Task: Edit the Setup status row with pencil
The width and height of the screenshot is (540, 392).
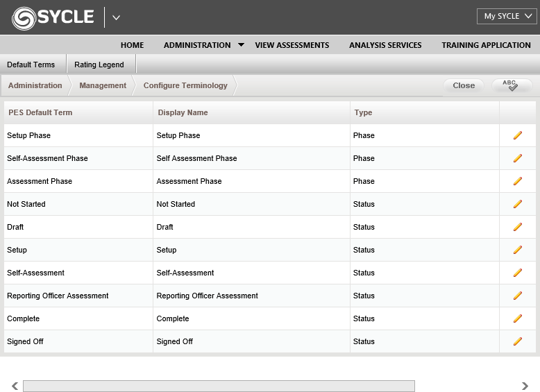Action: click(x=518, y=250)
